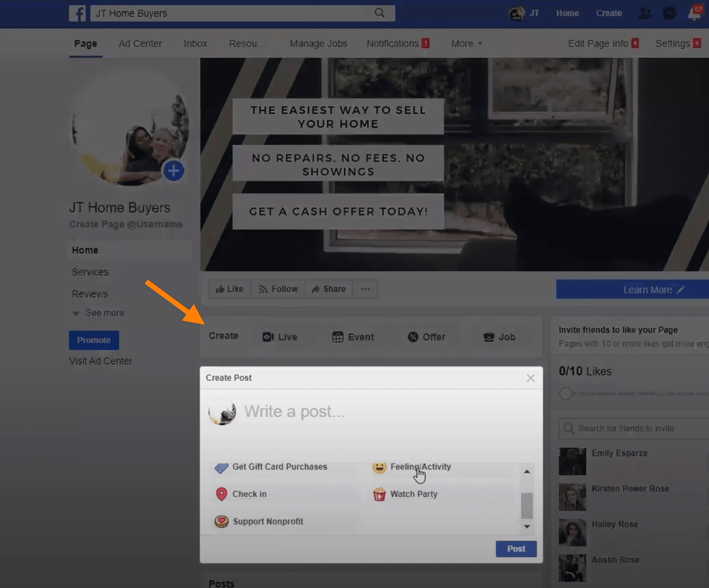Switch to the Page tab

tap(86, 44)
